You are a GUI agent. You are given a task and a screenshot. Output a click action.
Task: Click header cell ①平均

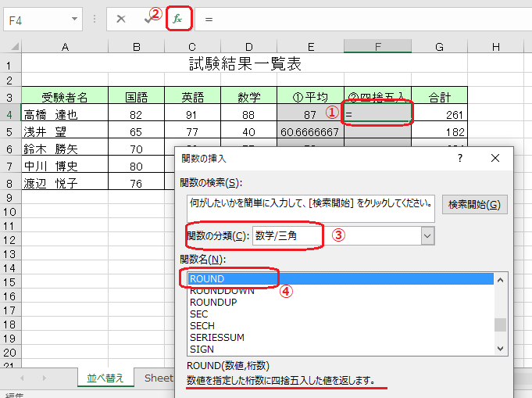pos(310,97)
